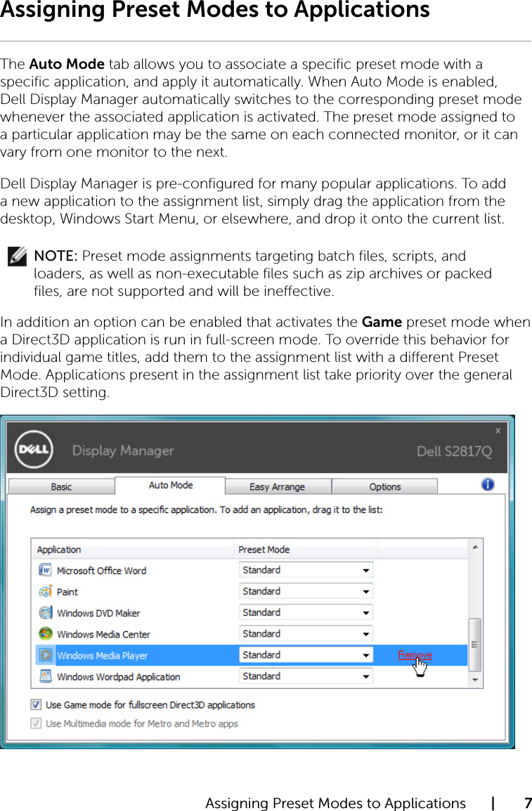Click the Microsoft Office Word icon
The width and height of the screenshot is (532, 811).
coord(45,570)
